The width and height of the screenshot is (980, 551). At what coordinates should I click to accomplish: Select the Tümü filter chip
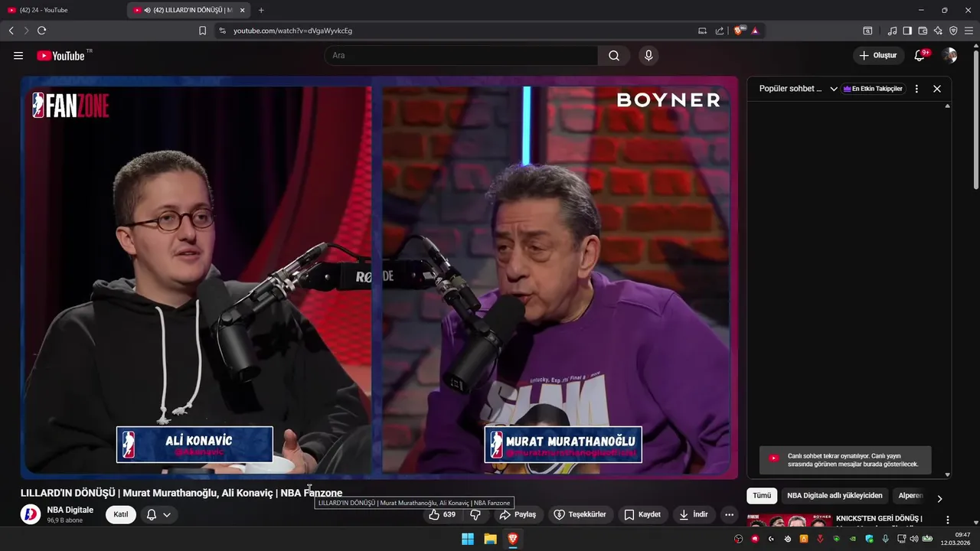tap(762, 496)
